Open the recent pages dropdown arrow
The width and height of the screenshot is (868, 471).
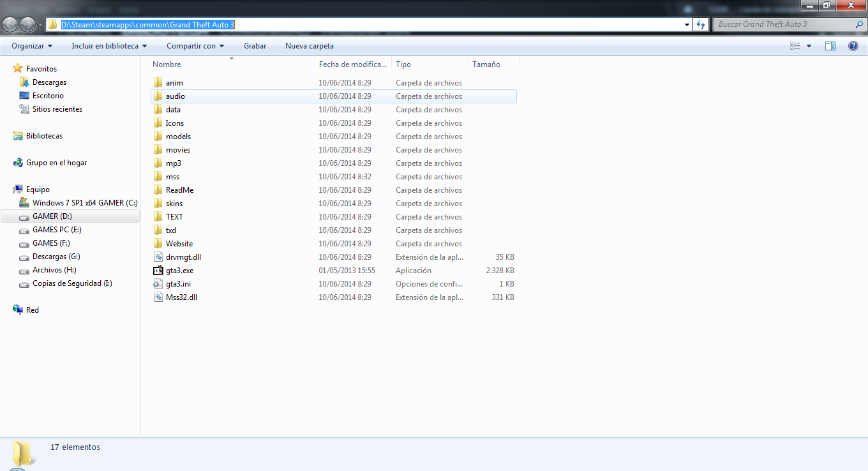40,25
